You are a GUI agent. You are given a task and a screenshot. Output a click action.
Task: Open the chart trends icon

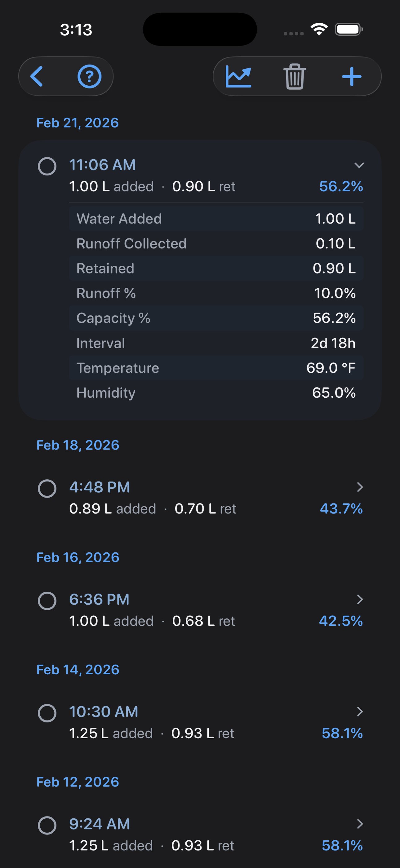238,76
